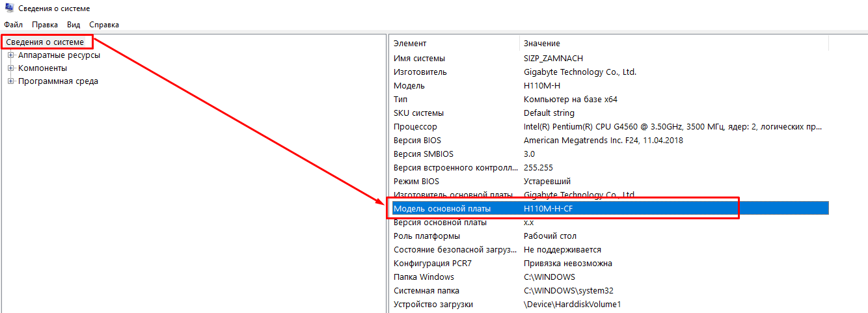Viewport: 868px width, 313px height.
Task: Select the Процессор row label
Action: (x=416, y=127)
